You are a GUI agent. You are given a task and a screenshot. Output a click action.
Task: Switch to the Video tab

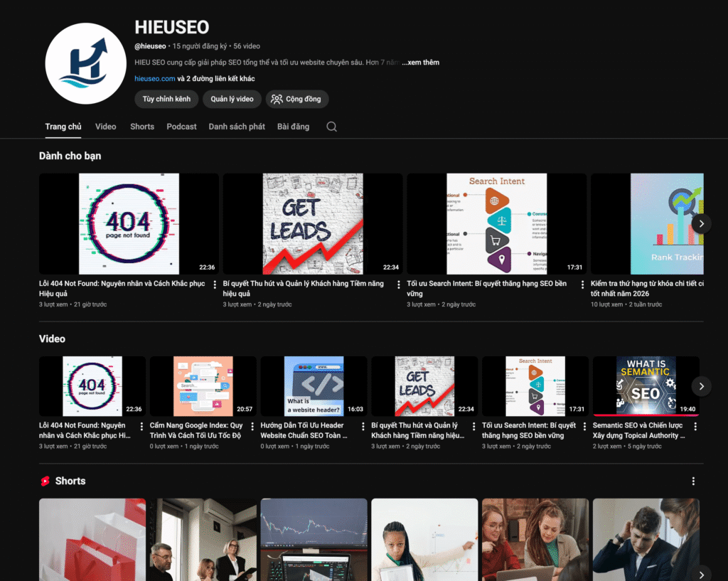[x=106, y=127]
